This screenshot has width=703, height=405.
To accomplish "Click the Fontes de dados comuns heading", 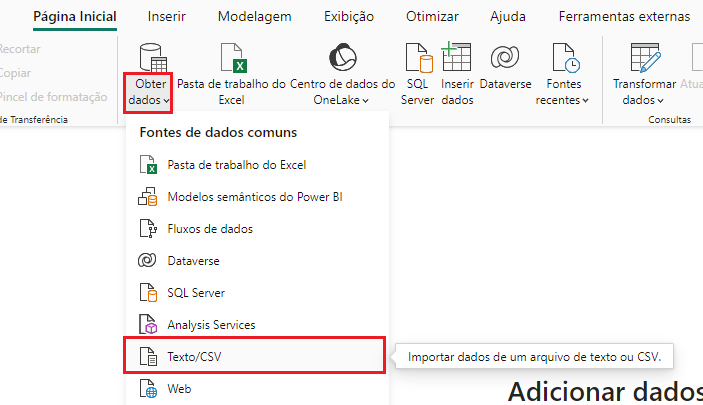I will click(x=218, y=132).
